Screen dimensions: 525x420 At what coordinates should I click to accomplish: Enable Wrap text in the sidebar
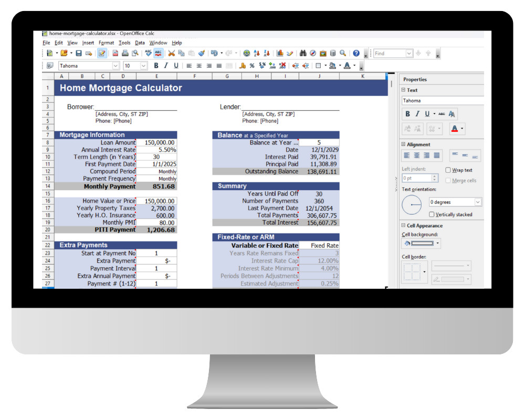pos(448,170)
